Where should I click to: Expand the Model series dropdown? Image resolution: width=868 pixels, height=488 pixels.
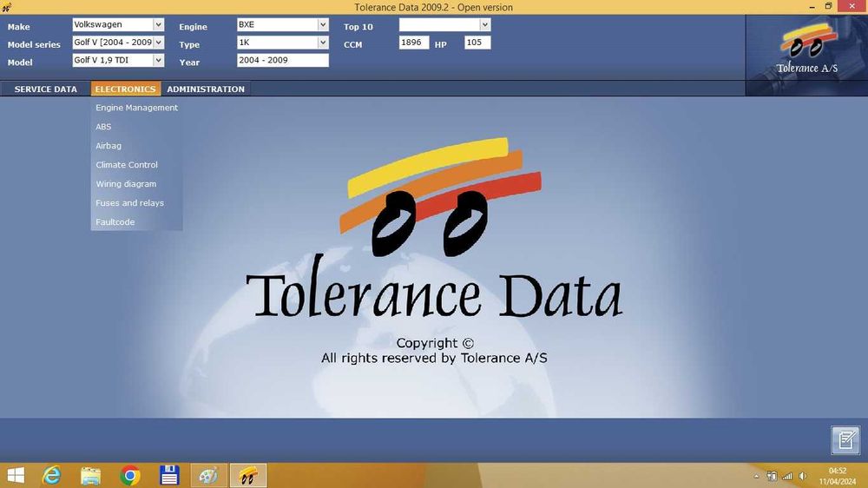click(x=158, y=43)
